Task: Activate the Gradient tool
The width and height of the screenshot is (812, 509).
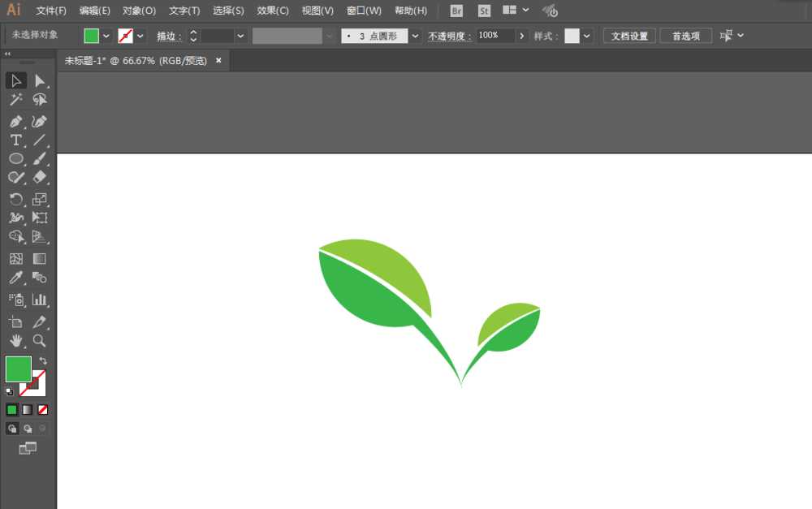Action: (x=39, y=258)
